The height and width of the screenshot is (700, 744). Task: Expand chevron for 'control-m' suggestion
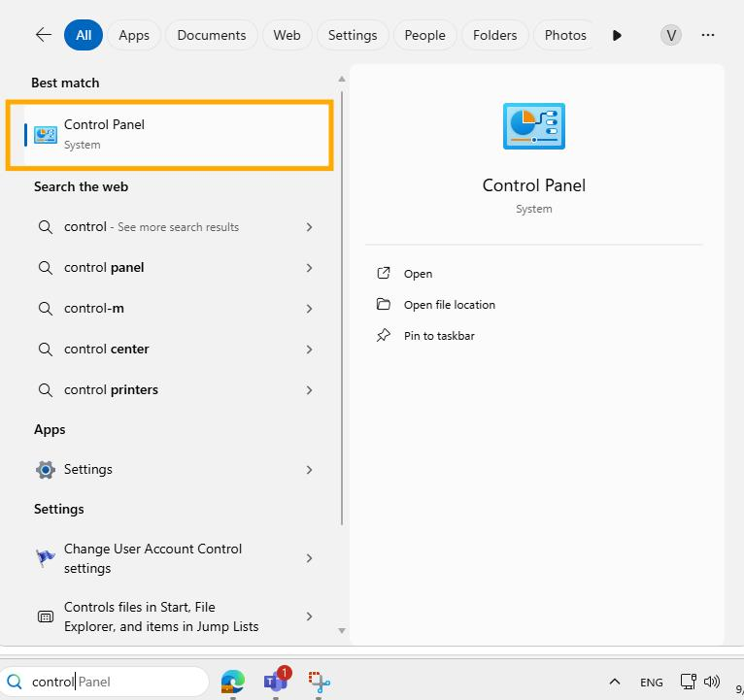coord(309,309)
